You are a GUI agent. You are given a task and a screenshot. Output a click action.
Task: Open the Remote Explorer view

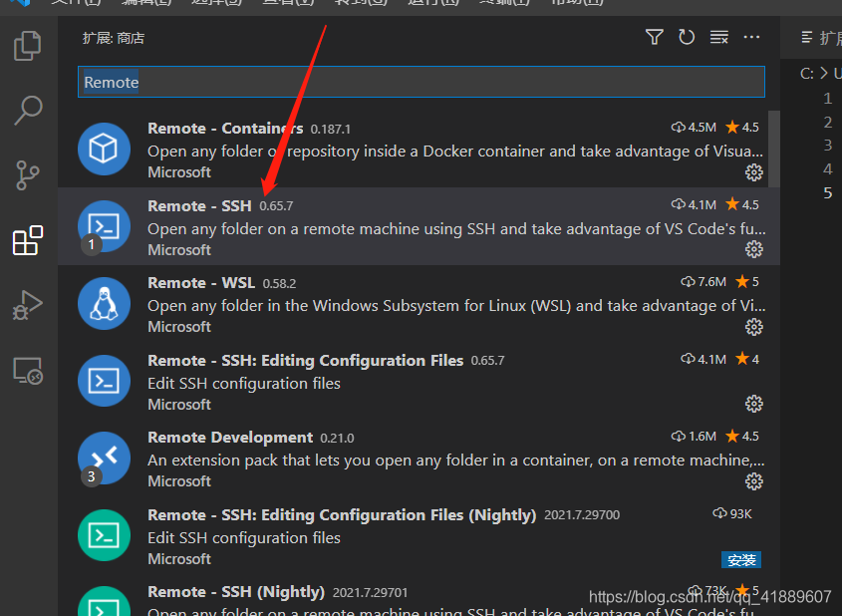[x=28, y=371]
